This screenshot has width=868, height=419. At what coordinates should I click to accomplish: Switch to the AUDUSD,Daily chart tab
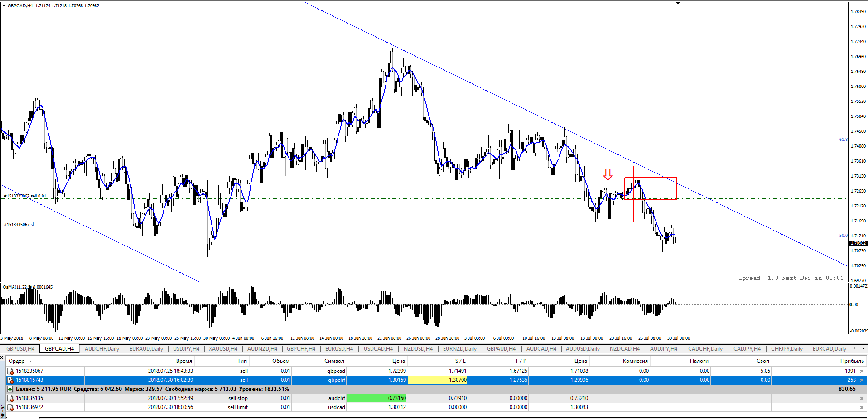(x=583, y=349)
